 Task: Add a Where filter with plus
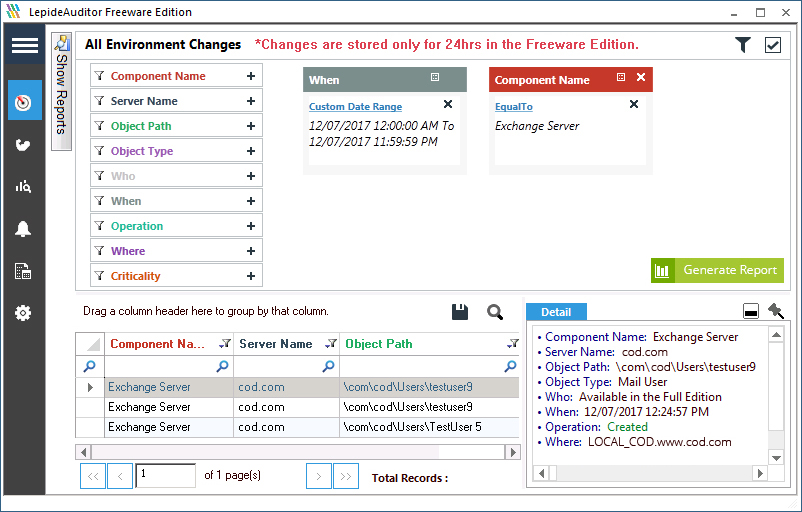click(251, 251)
